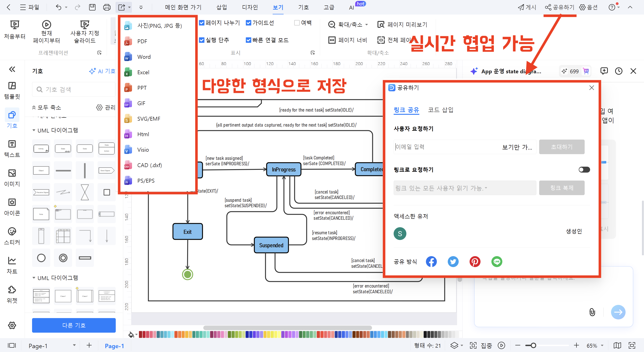This screenshot has height=352, width=644.
Task: Click the Word export icon
Action: click(128, 57)
